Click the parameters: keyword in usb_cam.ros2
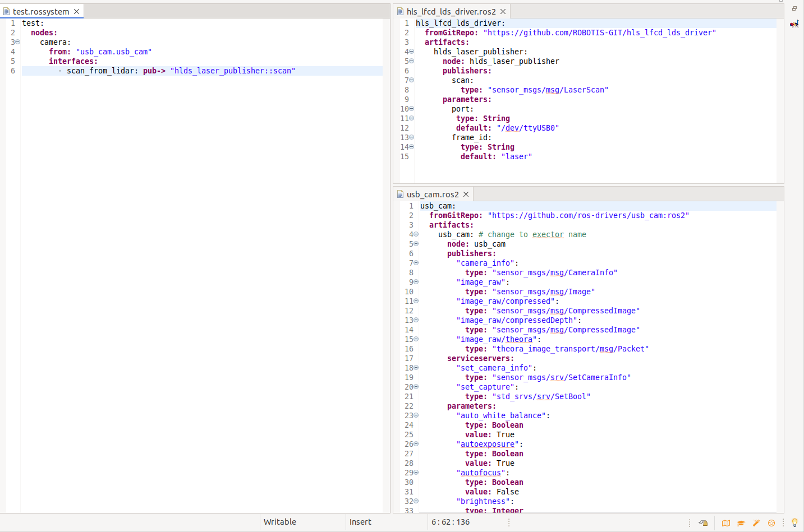This screenshot has width=804, height=532. click(471, 406)
